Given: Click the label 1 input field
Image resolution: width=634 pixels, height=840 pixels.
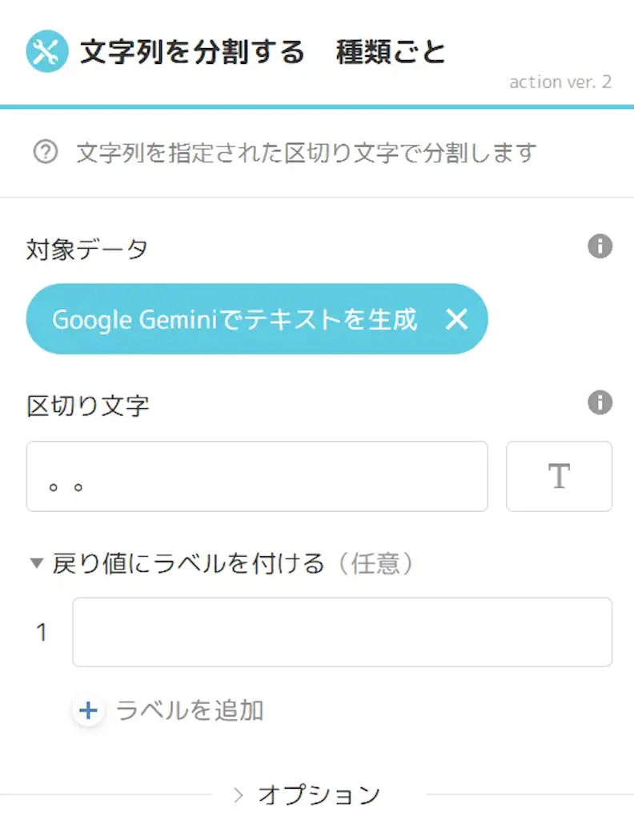Looking at the screenshot, I should [x=342, y=632].
